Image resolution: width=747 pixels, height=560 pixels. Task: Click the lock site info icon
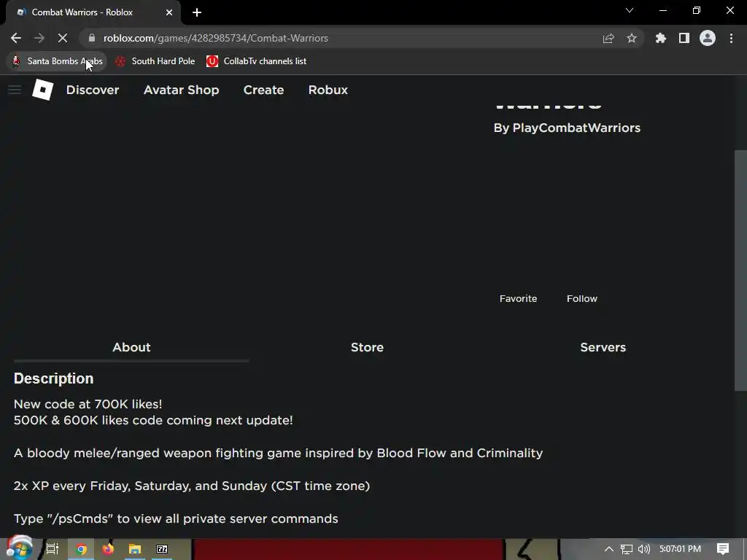[x=92, y=38]
